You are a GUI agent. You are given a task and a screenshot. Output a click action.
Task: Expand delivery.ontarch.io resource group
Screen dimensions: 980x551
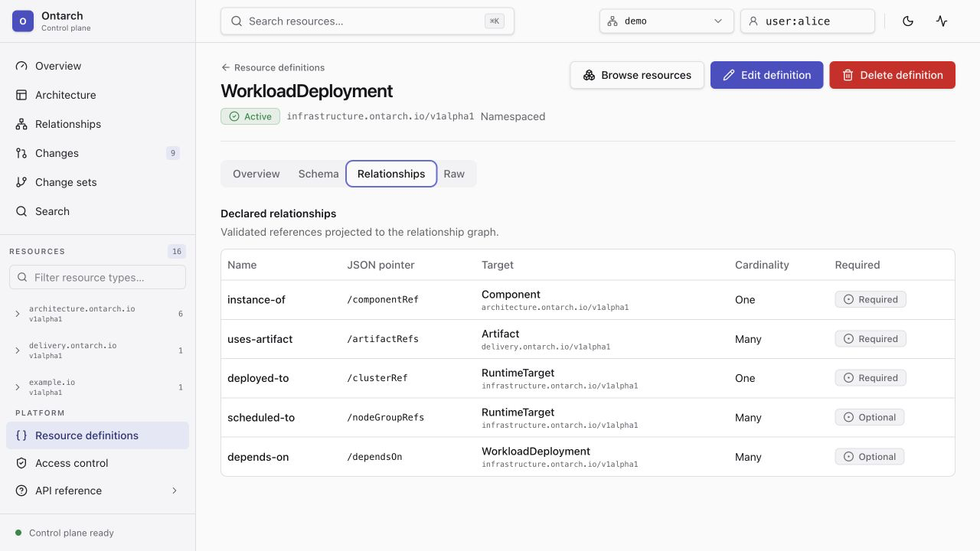pos(98,350)
